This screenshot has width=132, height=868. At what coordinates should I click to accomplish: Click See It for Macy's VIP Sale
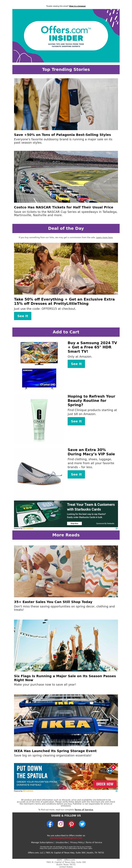(76, 474)
